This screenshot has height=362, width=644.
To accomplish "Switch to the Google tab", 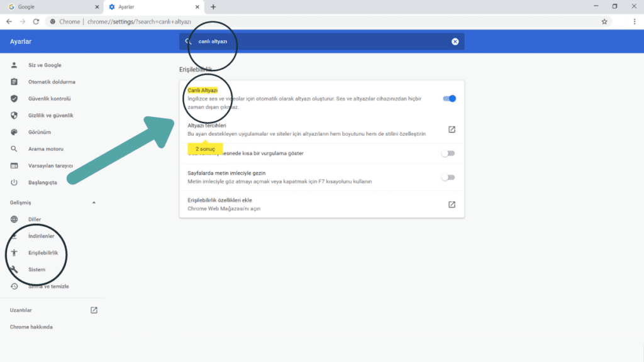I will tap(53, 7).
